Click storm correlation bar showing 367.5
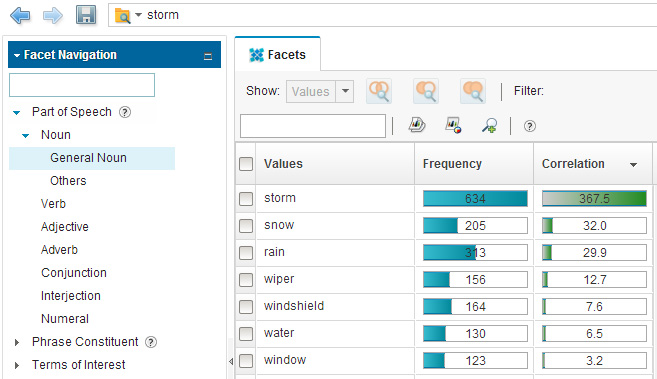 tap(594, 199)
